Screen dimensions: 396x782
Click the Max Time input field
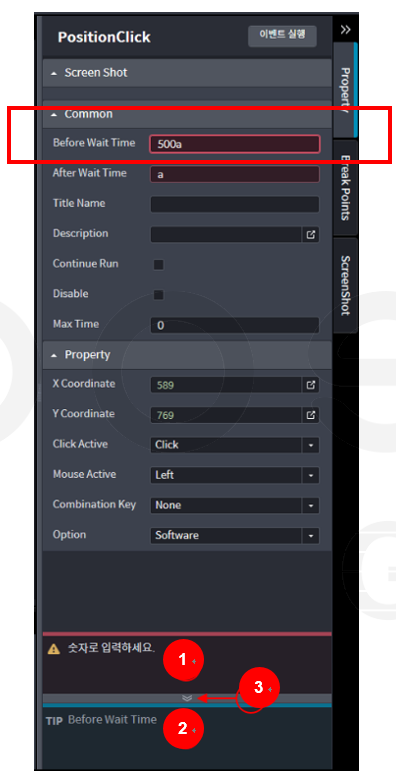[x=234, y=325]
